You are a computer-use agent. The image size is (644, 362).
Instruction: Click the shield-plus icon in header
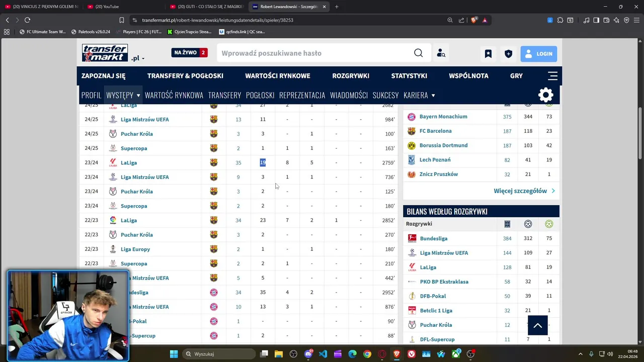click(508, 54)
